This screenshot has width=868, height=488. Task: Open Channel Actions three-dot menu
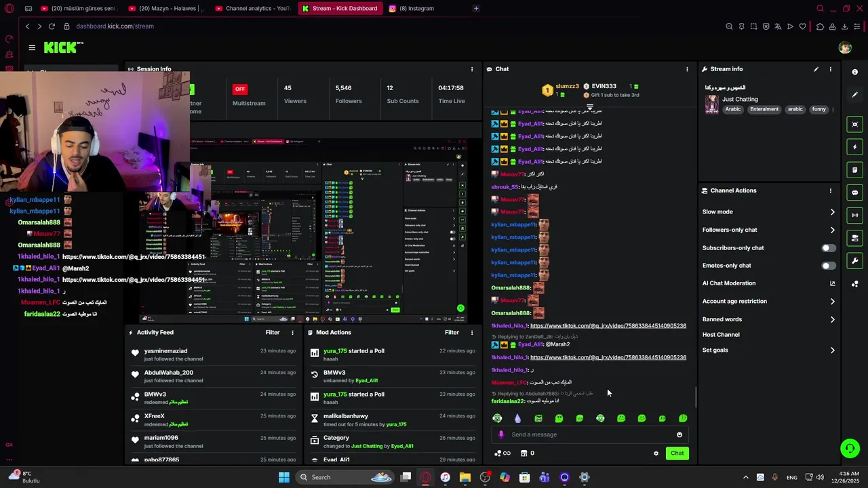830,191
